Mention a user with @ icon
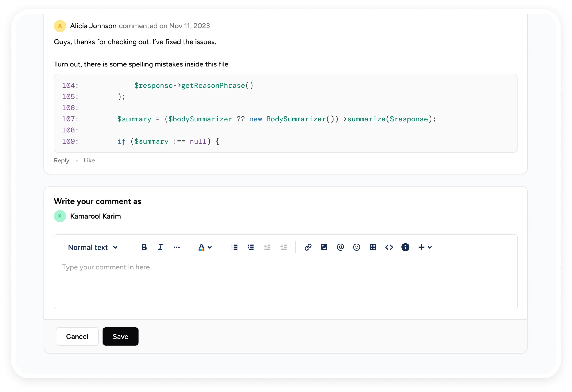 (x=340, y=247)
